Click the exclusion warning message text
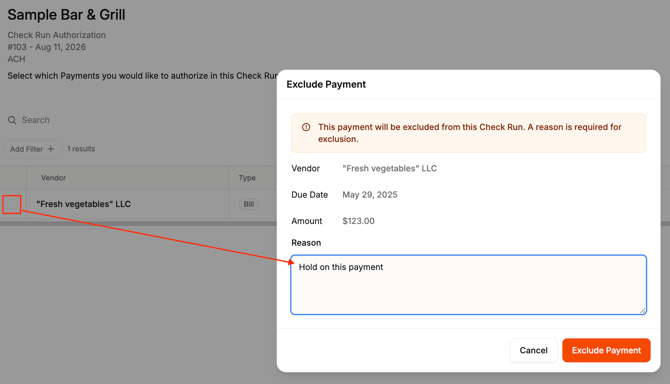Screen dimensions: 670x384 470,133
